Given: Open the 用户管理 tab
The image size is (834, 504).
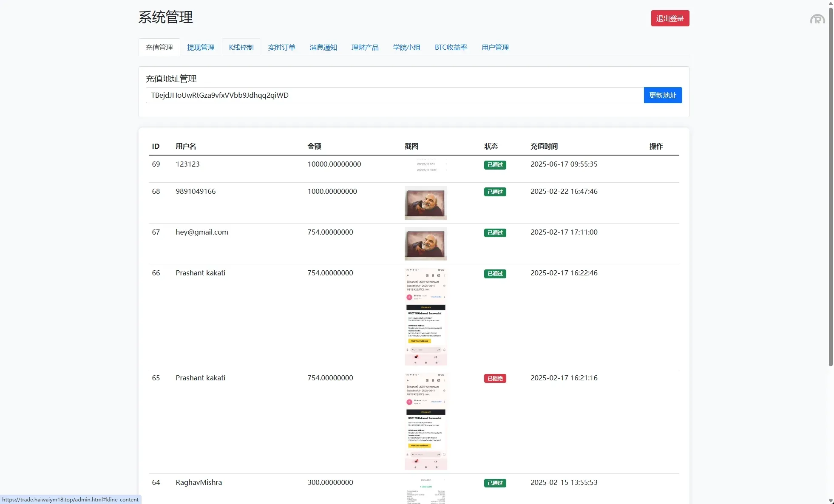Looking at the screenshot, I should pyautogui.click(x=495, y=47).
